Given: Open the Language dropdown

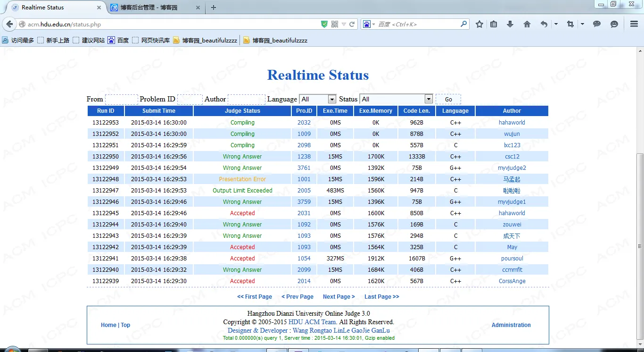Looking at the screenshot, I should click(318, 99).
